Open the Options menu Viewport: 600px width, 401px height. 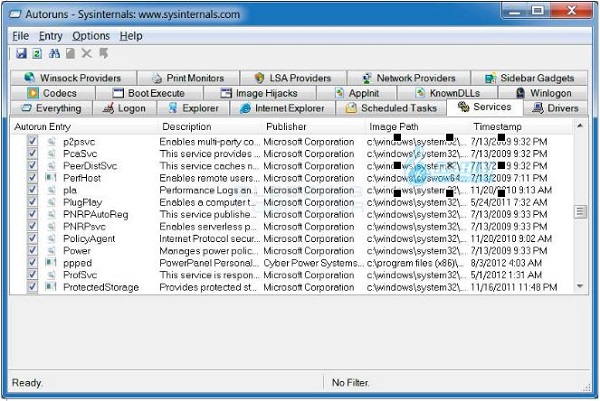click(x=91, y=36)
